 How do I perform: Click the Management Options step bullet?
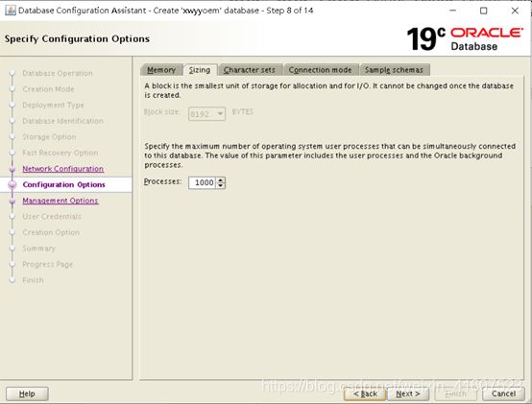[x=12, y=201]
